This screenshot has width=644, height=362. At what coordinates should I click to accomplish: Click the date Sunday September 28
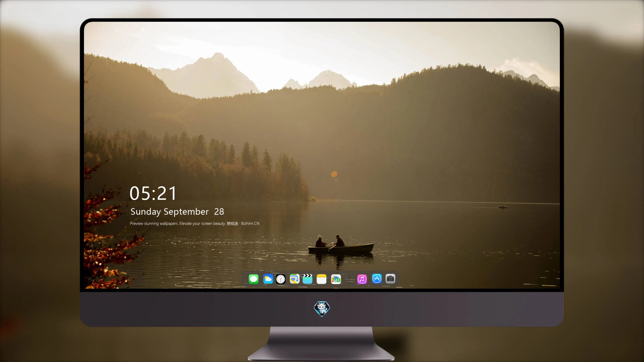click(x=177, y=212)
